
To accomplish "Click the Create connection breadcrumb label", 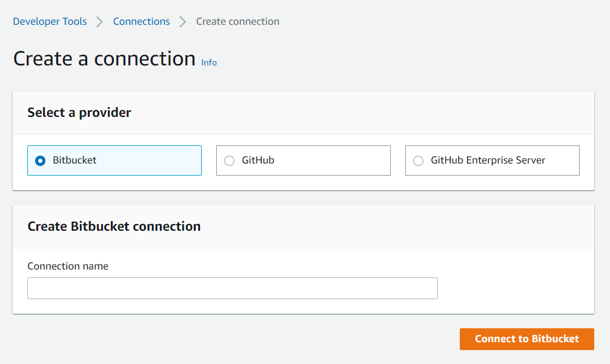I will point(237,21).
